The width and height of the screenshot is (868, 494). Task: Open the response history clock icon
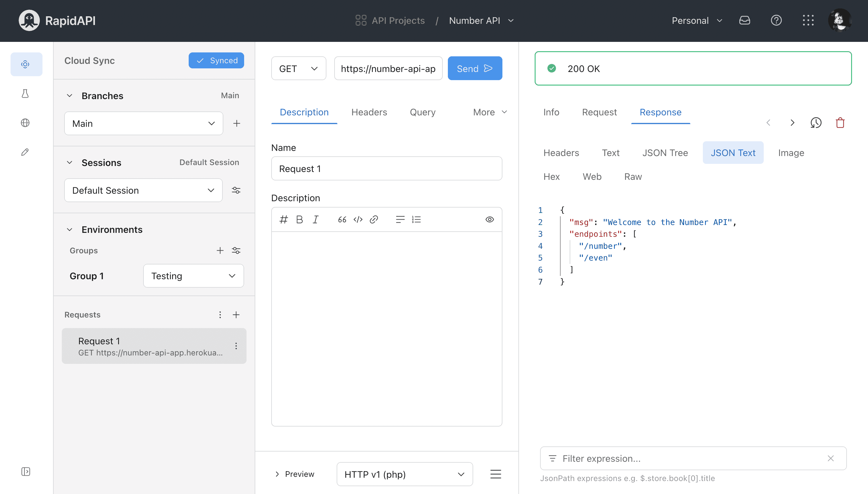(x=816, y=123)
